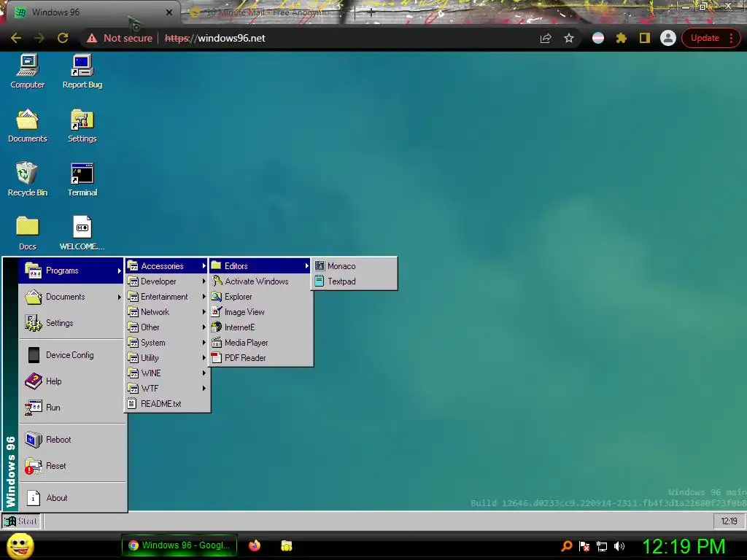Open the Run dialog entry
This screenshot has width=747, height=560.
tap(71, 407)
